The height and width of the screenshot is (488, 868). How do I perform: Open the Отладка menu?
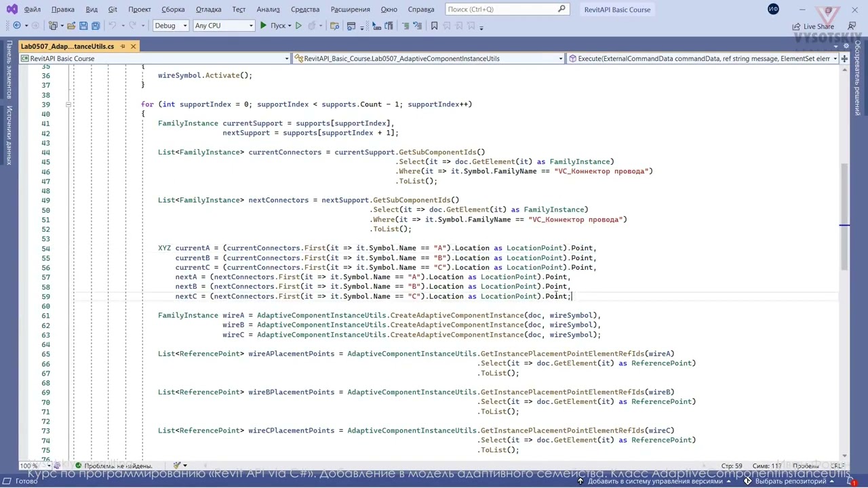208,9
